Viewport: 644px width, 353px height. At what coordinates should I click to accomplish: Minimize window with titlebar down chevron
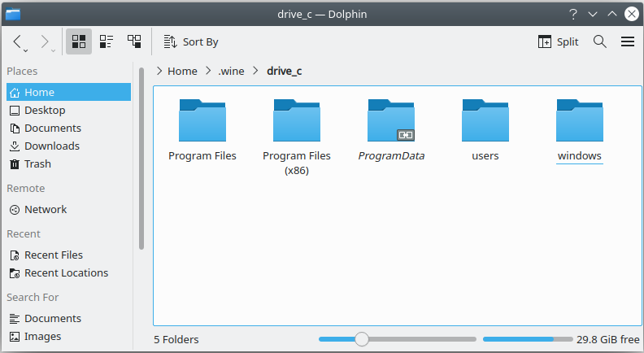593,14
